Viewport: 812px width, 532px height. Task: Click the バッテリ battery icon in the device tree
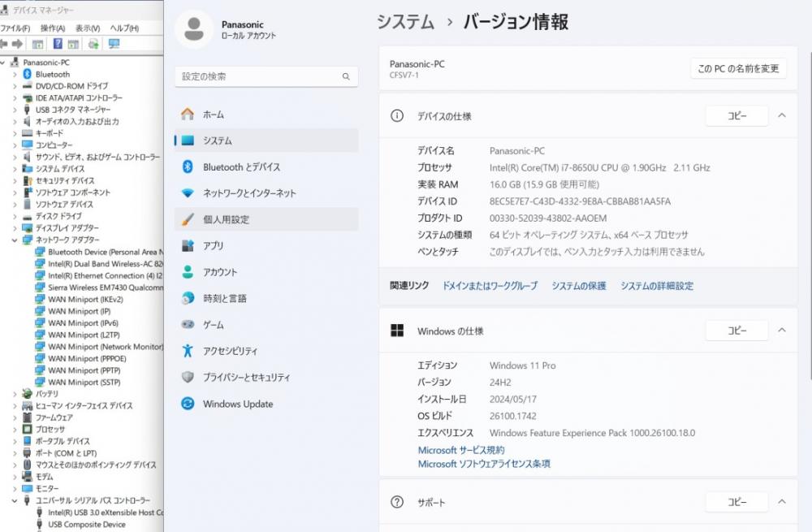[x=28, y=394]
